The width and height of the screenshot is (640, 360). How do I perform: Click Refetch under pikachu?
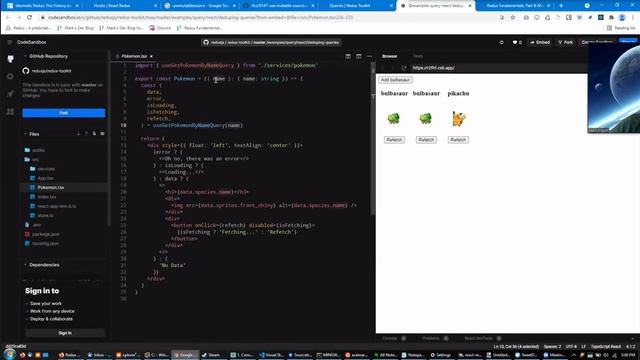coord(458,140)
